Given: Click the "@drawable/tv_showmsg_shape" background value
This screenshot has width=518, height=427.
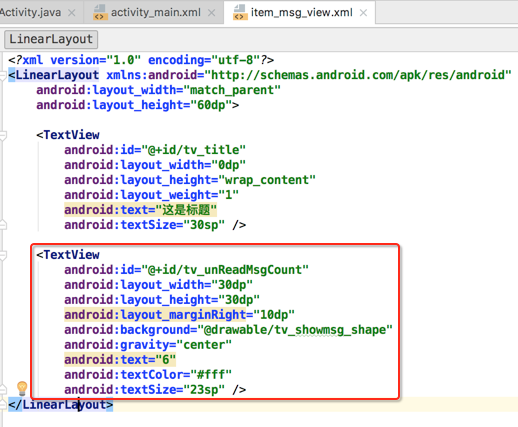Looking at the screenshot, I should pos(295,330).
